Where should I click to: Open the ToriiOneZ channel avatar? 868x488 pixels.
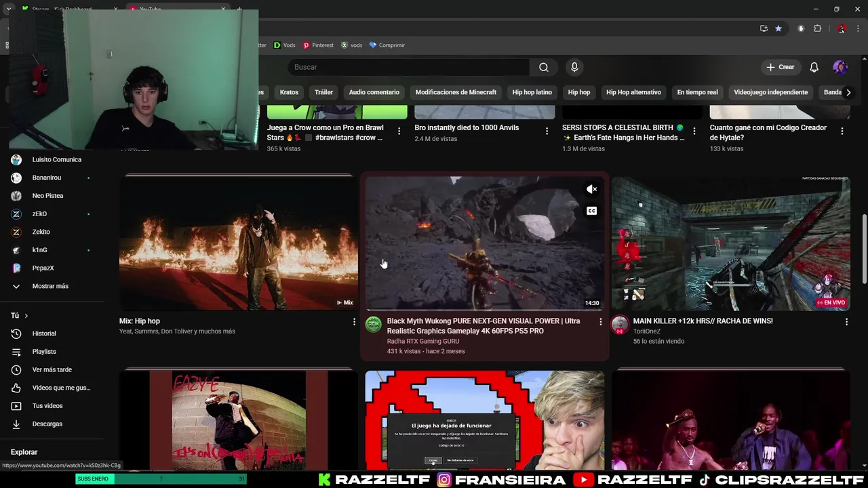click(x=620, y=325)
